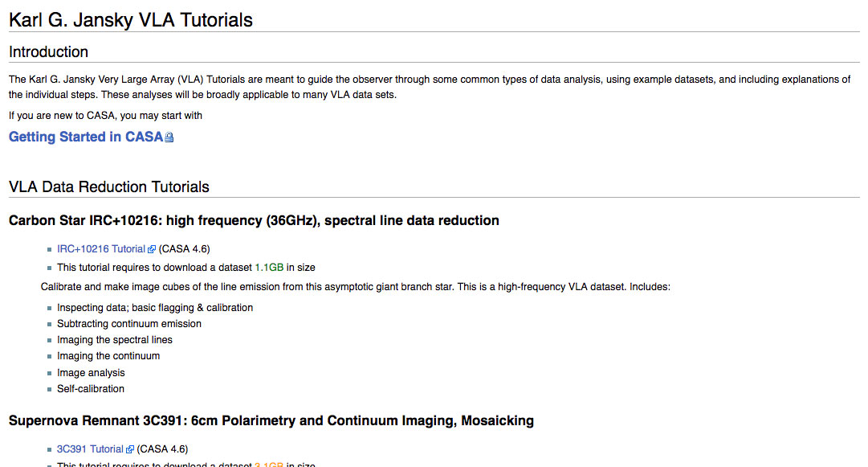
Task: Select the Imaging the spectral lines bullet
Action: [114, 340]
